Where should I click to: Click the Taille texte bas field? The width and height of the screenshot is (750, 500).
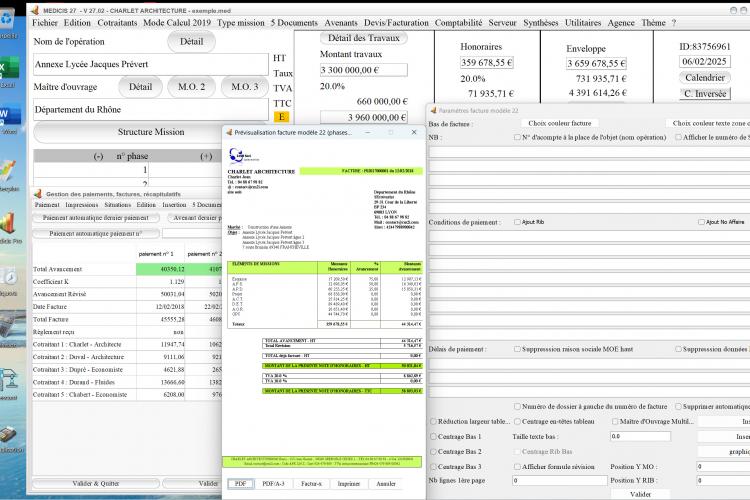click(640, 436)
